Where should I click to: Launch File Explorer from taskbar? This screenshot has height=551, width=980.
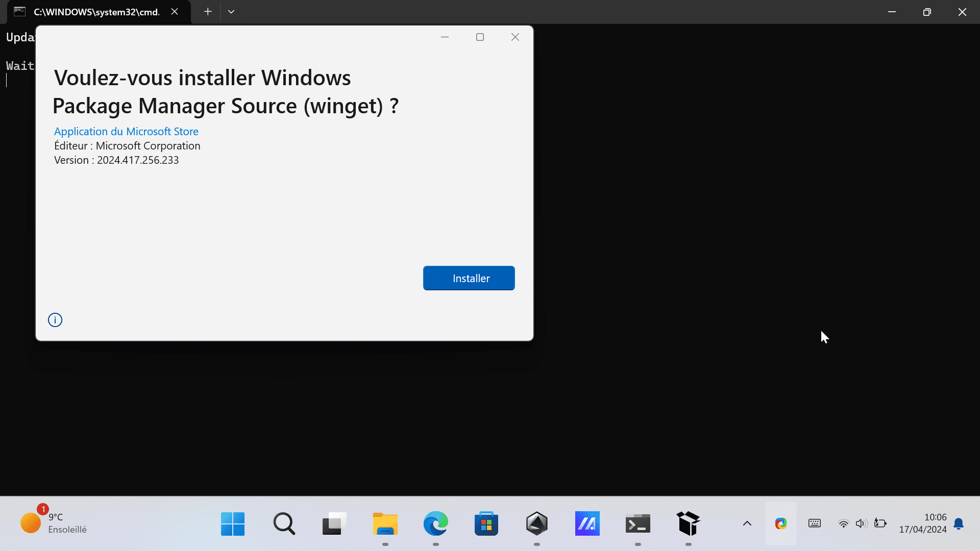385,523
